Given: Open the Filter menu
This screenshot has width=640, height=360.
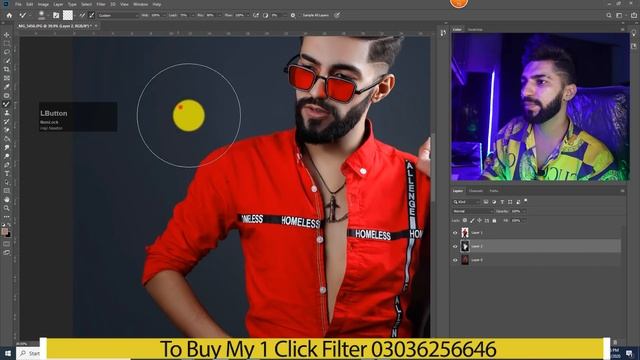Looking at the screenshot, I should pyautogui.click(x=101, y=4).
